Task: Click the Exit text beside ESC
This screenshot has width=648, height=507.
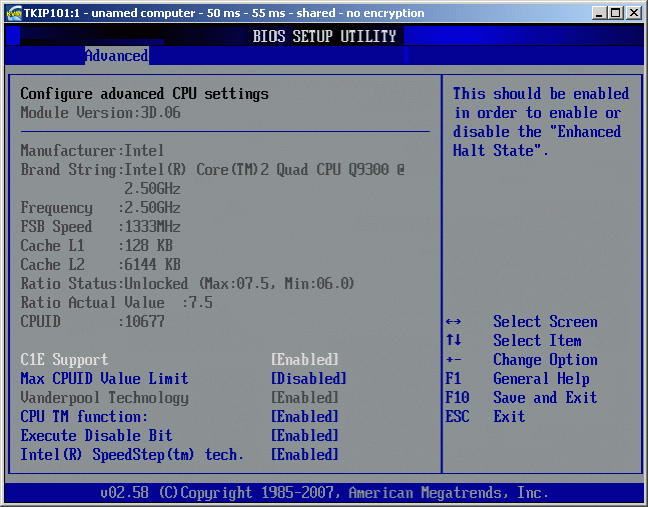Action: pos(509,417)
